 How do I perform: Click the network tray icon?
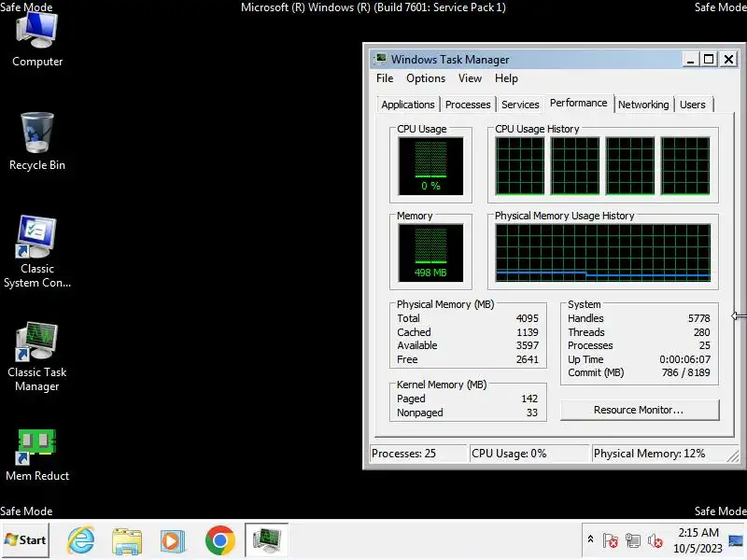click(633, 540)
